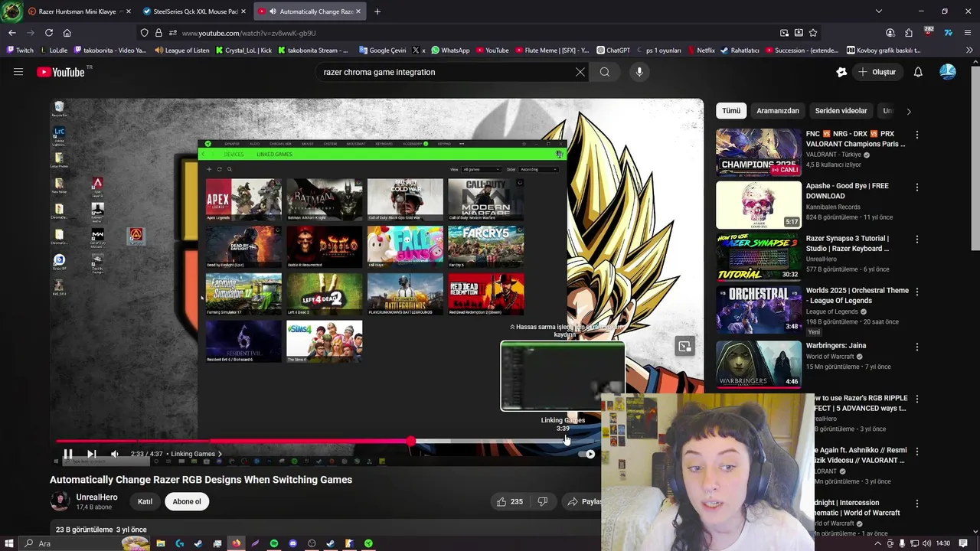Open the Twitch bookmark

(20, 51)
